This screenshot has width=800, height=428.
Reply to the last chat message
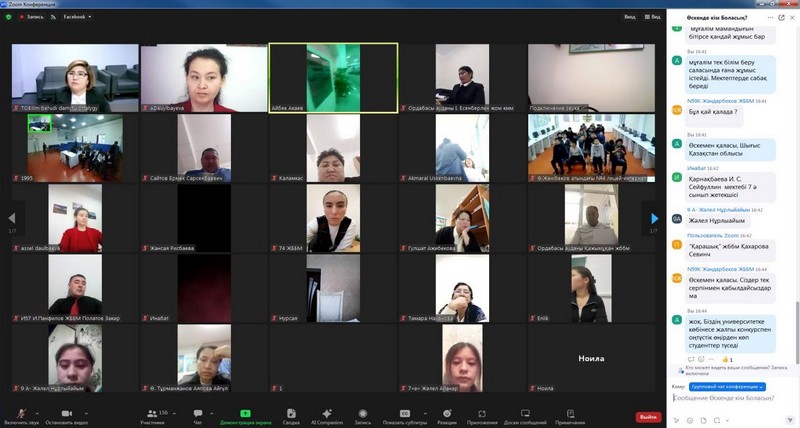(691, 359)
